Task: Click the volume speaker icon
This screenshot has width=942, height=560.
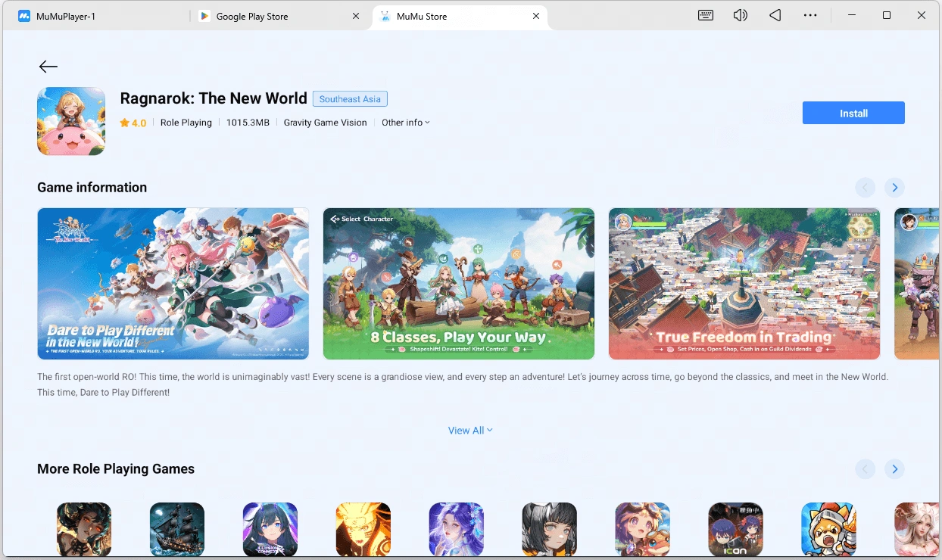Action: pos(741,15)
